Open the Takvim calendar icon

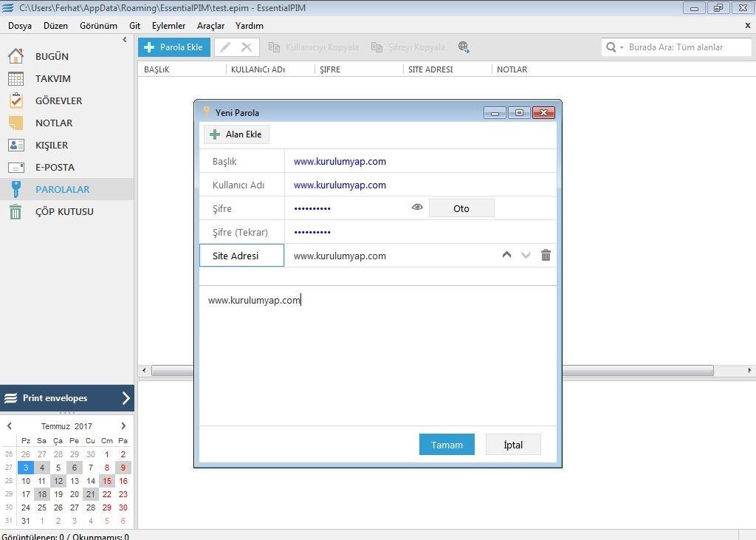pyautogui.click(x=16, y=78)
